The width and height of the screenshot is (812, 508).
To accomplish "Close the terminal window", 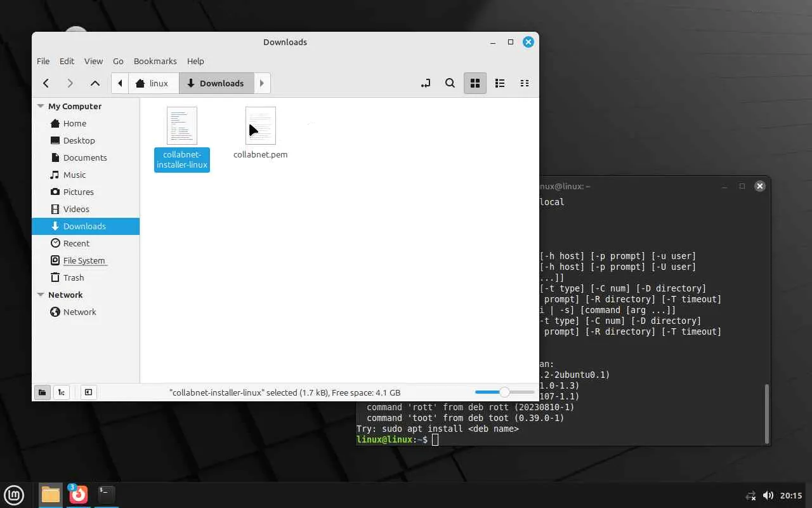I will tap(759, 186).
